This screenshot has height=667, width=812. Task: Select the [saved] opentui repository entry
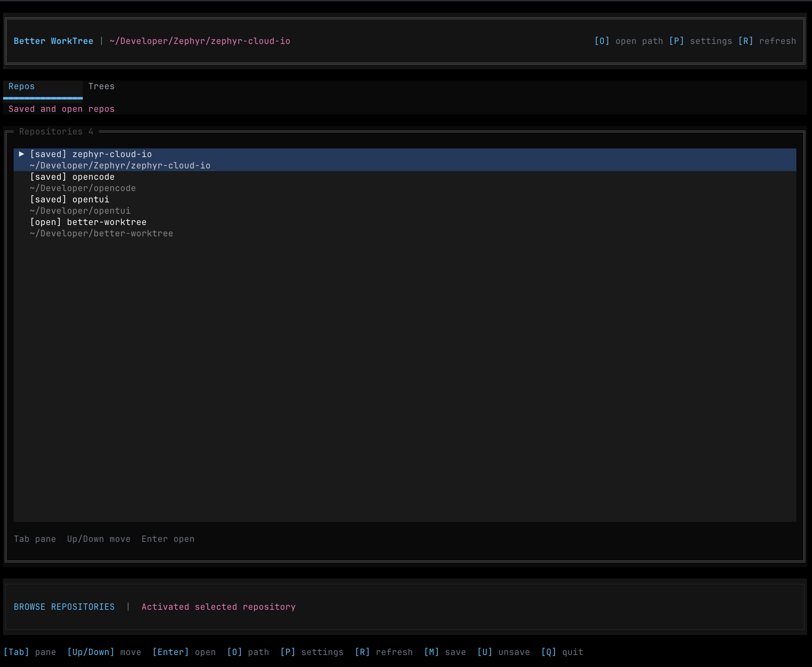click(x=69, y=199)
